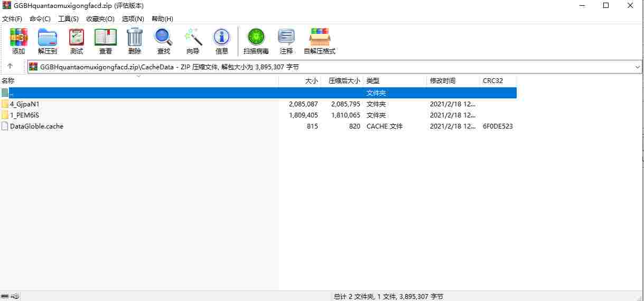Maximize the WinRAR window
644x301 pixels.
[x=606, y=5]
